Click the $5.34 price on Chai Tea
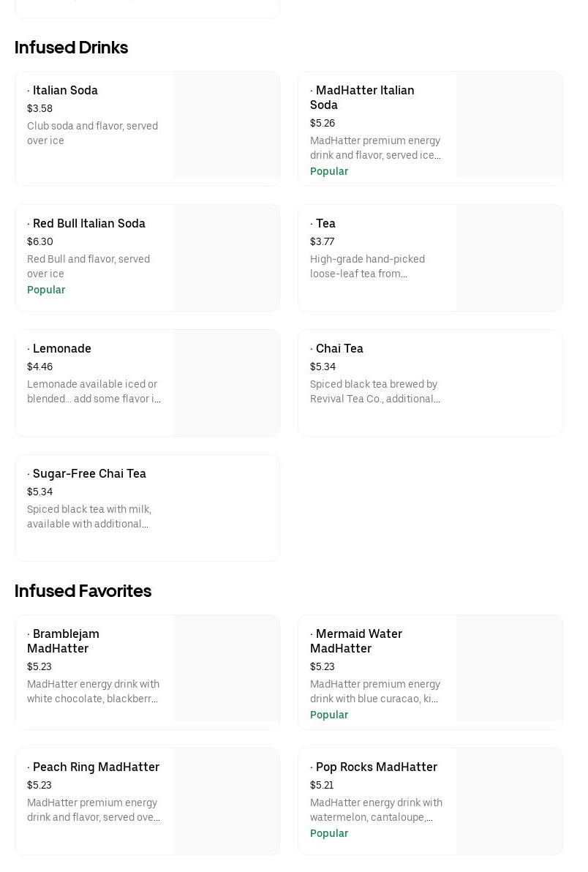 click(x=323, y=367)
